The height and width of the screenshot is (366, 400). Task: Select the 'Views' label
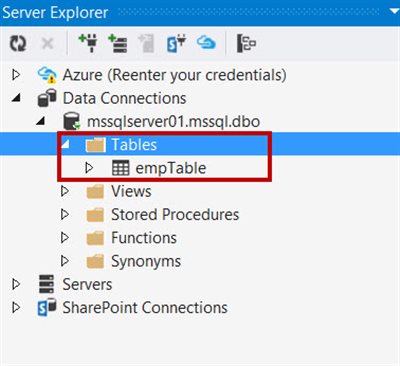point(131,191)
